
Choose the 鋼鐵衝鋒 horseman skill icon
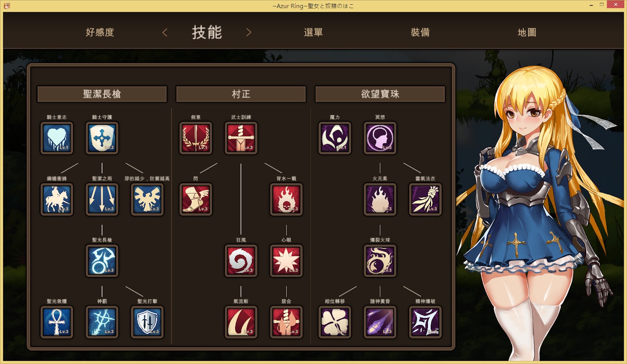pos(57,199)
